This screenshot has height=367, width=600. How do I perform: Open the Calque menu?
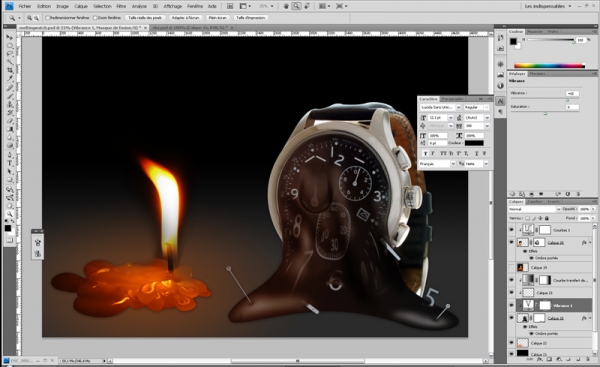point(81,6)
